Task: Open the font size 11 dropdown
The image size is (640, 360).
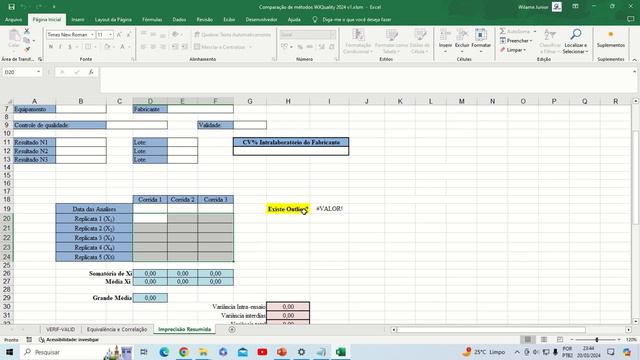Action: coord(110,35)
